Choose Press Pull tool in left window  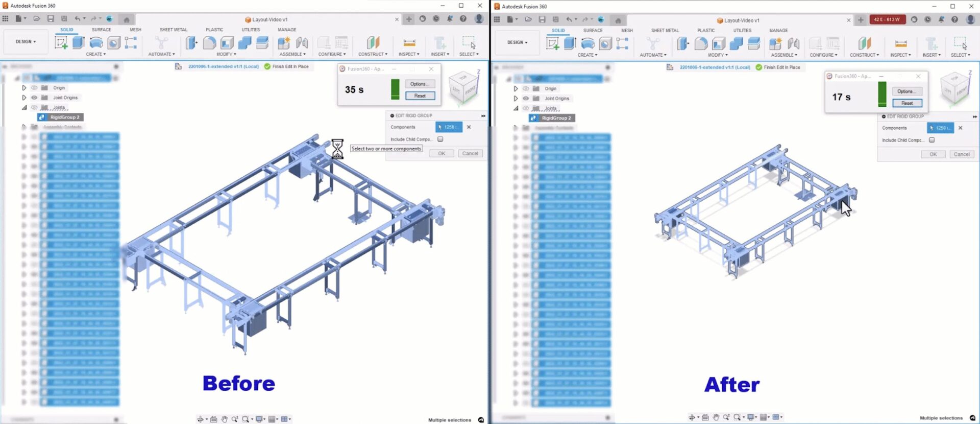pyautogui.click(x=191, y=43)
